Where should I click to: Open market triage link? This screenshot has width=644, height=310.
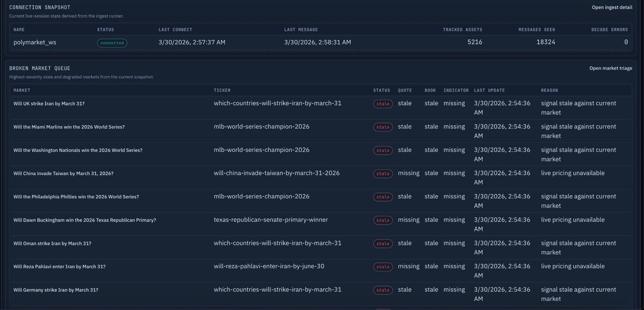pyautogui.click(x=612, y=68)
